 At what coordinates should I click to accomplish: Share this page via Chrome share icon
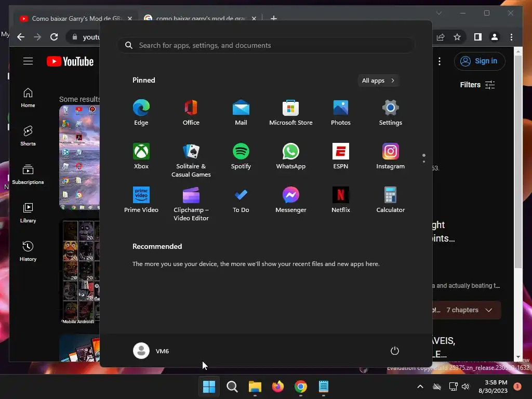[x=441, y=37]
